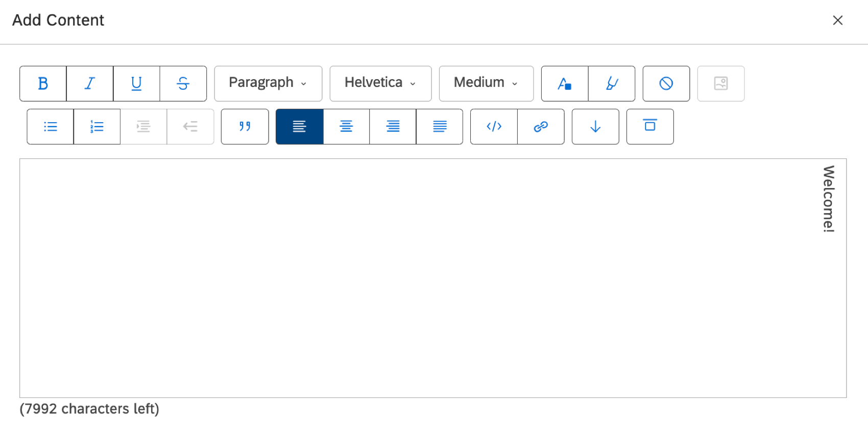Toggle bold formatting
This screenshot has height=422, width=868.
[43, 83]
